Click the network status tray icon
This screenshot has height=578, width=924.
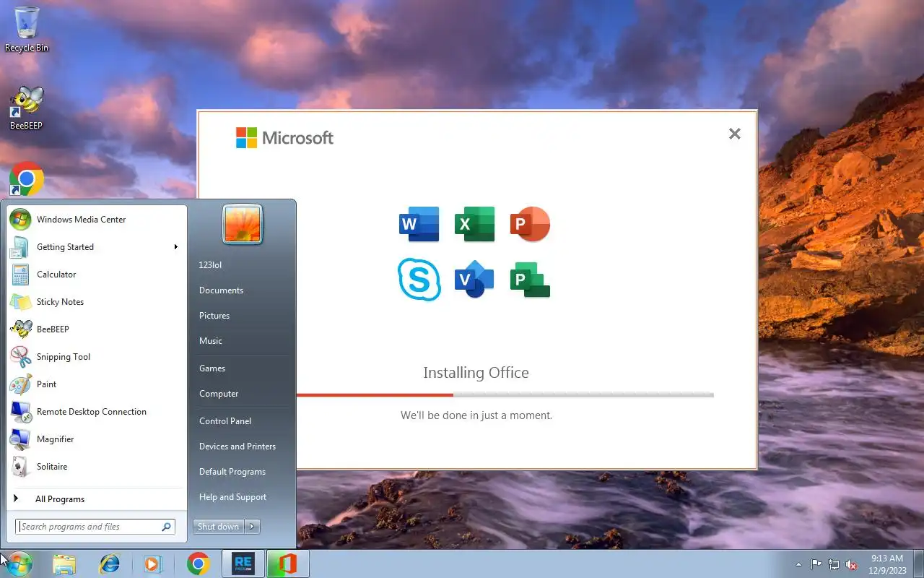[x=834, y=564]
